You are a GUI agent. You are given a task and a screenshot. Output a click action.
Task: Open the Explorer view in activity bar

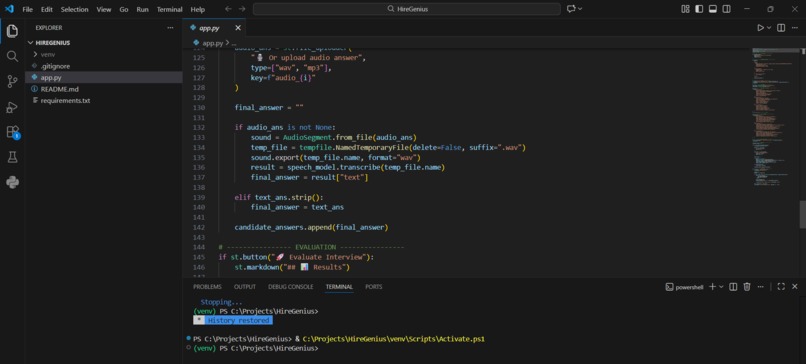pyautogui.click(x=12, y=31)
